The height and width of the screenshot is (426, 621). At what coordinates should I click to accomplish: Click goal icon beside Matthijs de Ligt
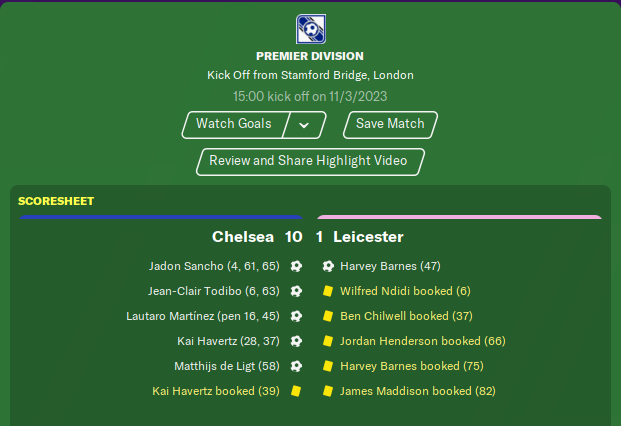click(296, 366)
